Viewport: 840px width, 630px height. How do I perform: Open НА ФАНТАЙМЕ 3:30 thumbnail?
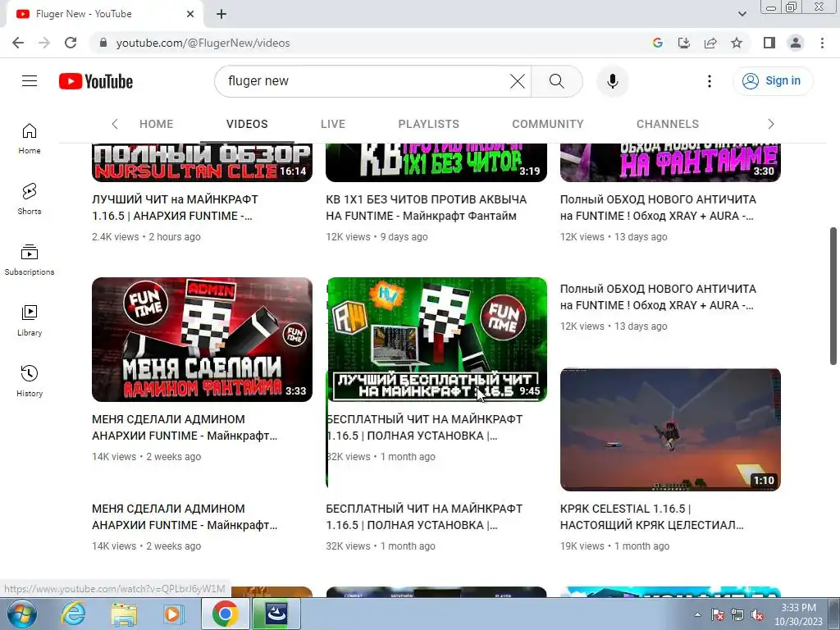670,163
